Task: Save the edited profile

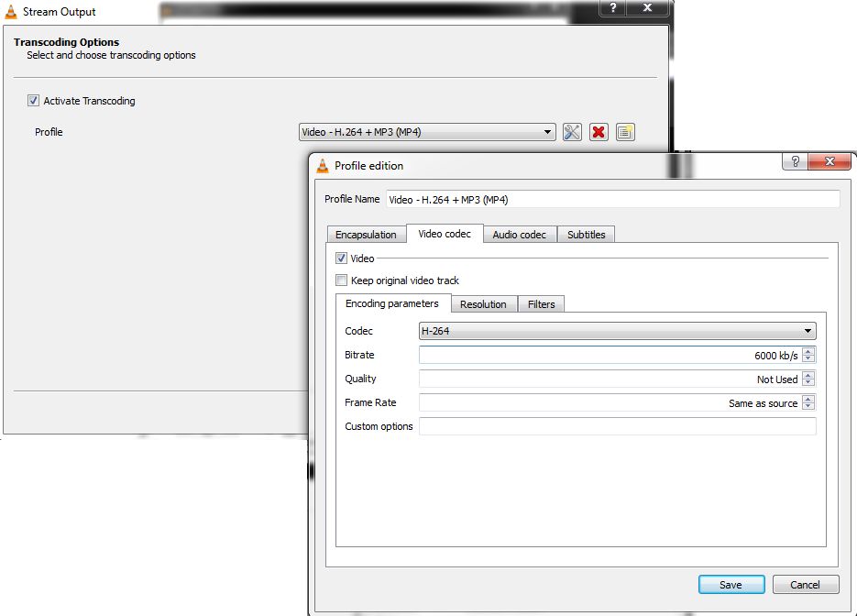Action: point(731,584)
